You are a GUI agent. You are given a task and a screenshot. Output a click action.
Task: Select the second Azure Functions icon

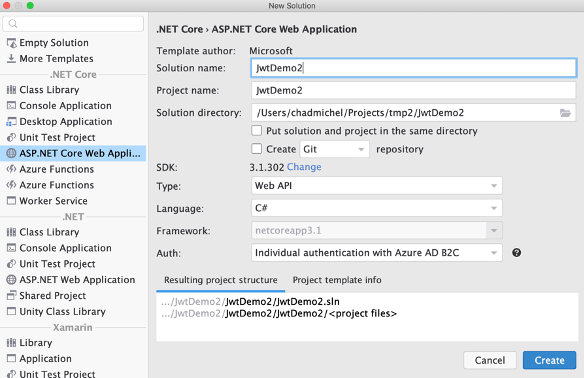tap(12, 185)
